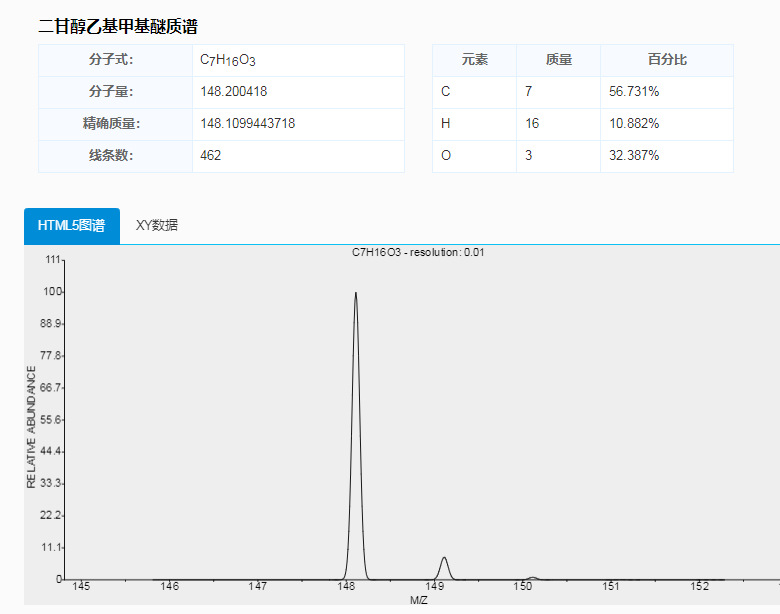Click the tiny peak near m/z 150
Viewport: 780px width, 614px height.
click(x=532, y=578)
